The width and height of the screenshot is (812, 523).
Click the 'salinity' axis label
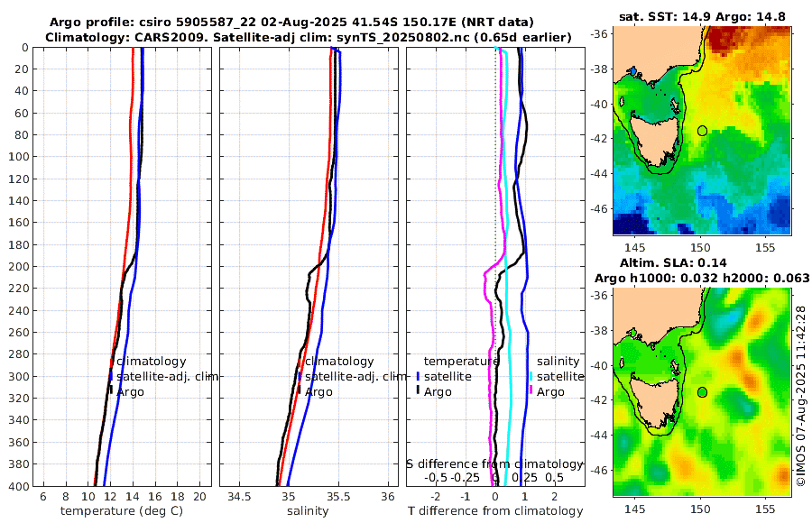[x=309, y=511]
